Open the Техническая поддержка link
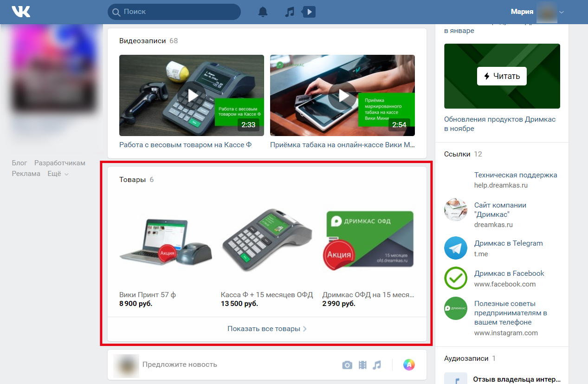588x384 pixels. tap(516, 175)
